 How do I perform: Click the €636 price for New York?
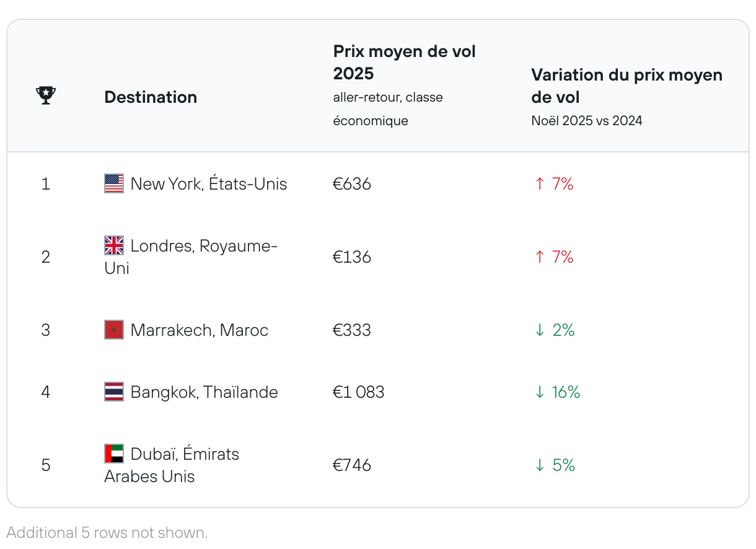[x=352, y=184]
